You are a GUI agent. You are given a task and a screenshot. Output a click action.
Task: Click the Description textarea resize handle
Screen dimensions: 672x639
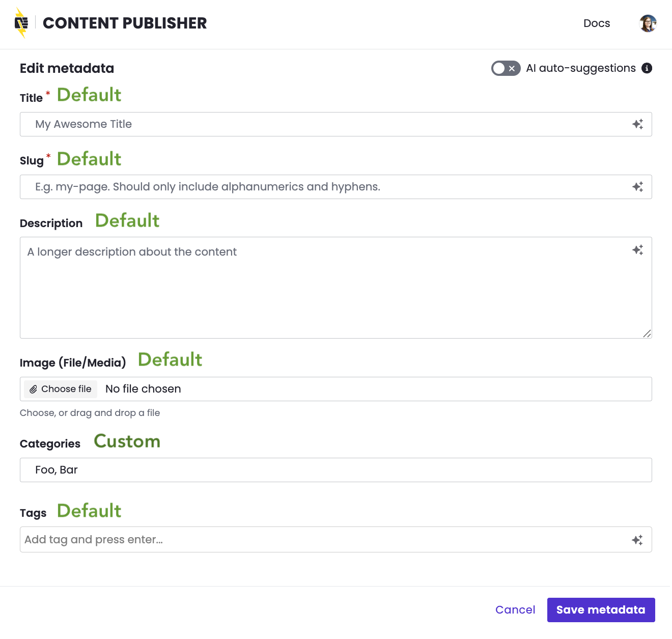pos(647,334)
